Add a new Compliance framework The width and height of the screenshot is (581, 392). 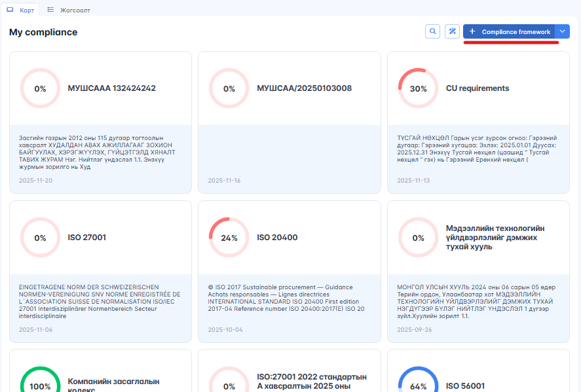click(x=509, y=31)
